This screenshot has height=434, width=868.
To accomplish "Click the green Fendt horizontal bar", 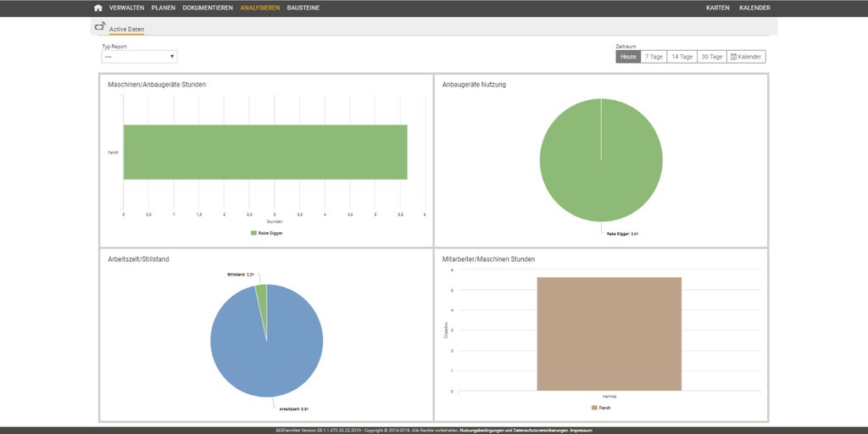I will [x=265, y=153].
